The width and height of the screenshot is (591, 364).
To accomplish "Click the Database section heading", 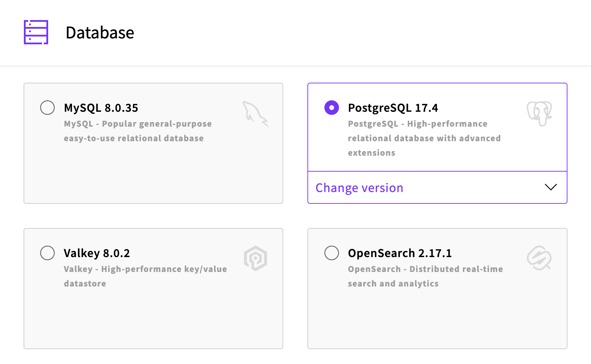I will click(x=100, y=33).
